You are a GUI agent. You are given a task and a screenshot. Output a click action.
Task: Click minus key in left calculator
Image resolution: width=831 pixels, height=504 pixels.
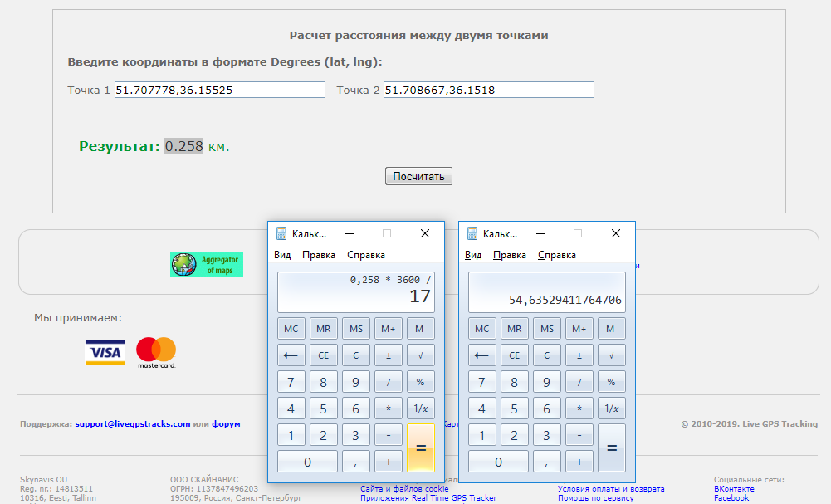pos(389,434)
